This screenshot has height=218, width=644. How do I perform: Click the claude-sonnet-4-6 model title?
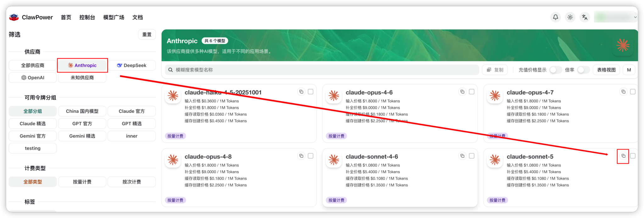[x=372, y=156]
